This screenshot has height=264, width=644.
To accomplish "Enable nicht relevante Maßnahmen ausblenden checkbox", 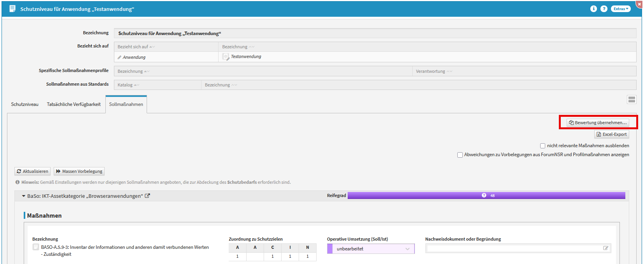I will point(542,146).
